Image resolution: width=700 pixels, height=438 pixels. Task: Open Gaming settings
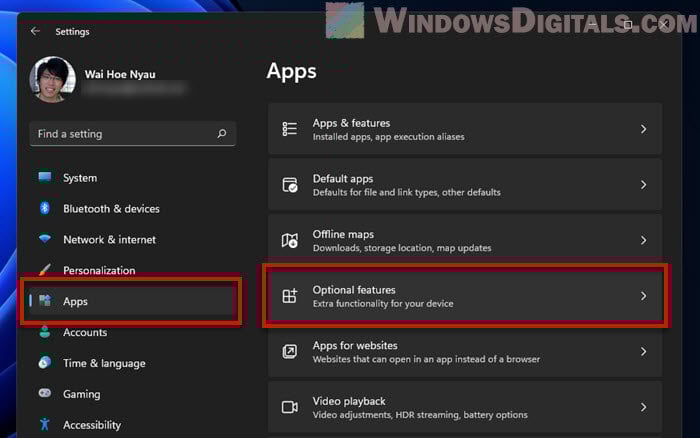82,394
